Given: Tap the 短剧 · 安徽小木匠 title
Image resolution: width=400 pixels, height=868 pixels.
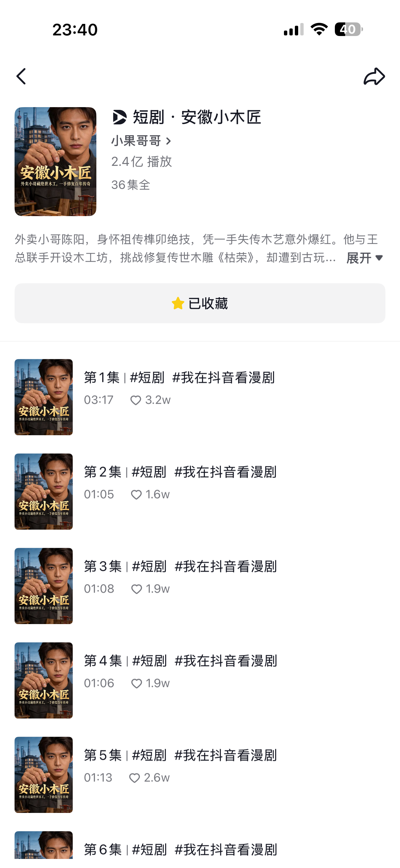Looking at the screenshot, I should coord(197,117).
